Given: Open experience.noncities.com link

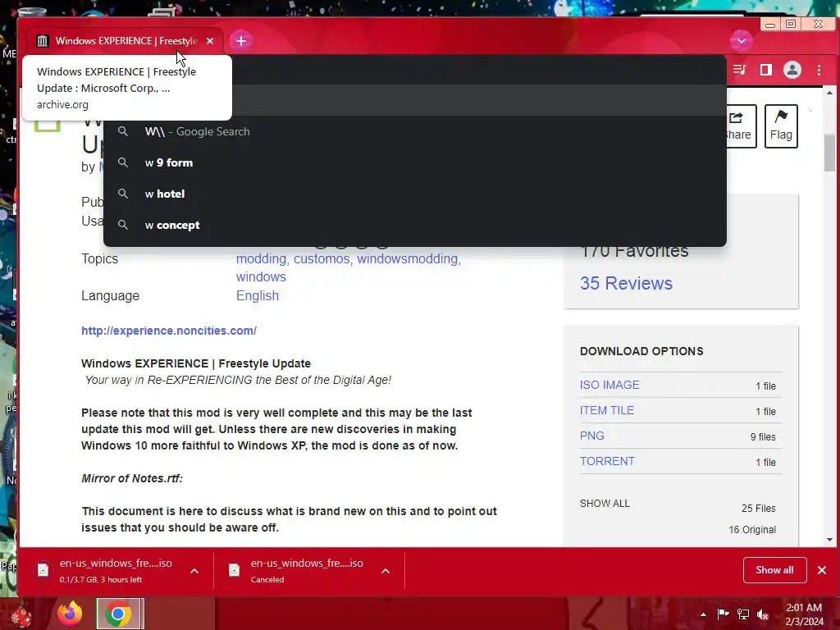Looking at the screenshot, I should click(x=169, y=331).
